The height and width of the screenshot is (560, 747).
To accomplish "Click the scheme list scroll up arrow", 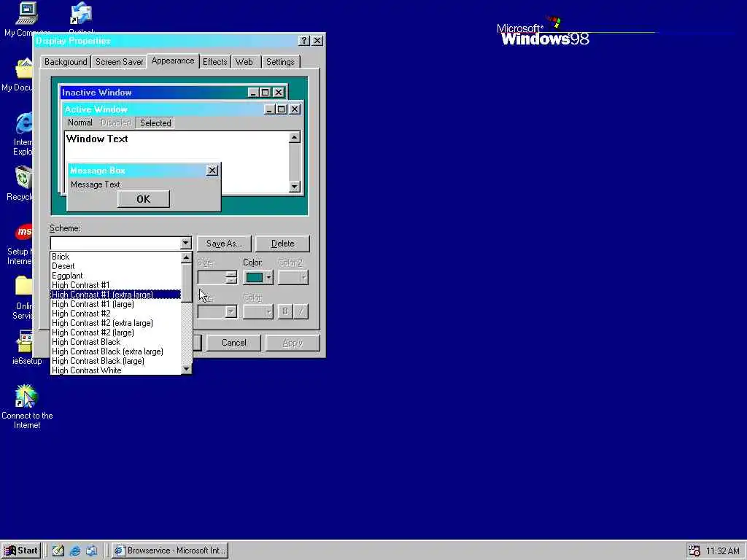I will 186,257.
